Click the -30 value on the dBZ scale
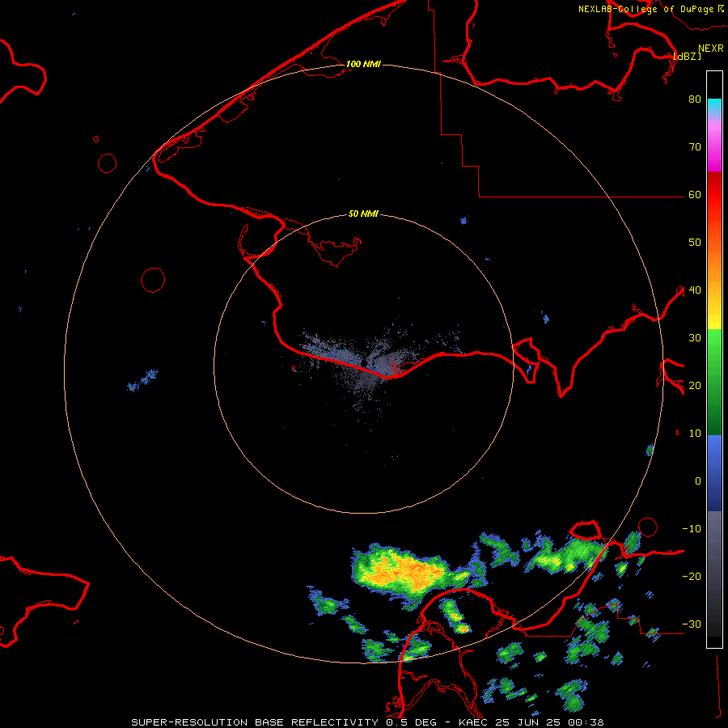 (x=692, y=624)
